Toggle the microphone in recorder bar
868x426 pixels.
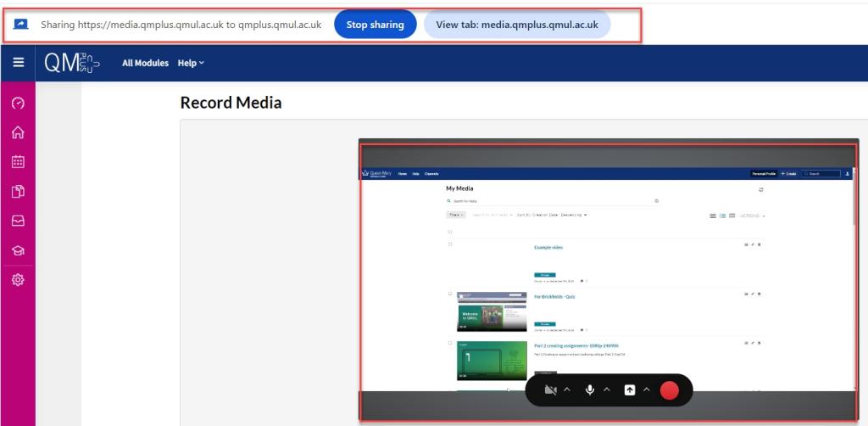coord(590,390)
